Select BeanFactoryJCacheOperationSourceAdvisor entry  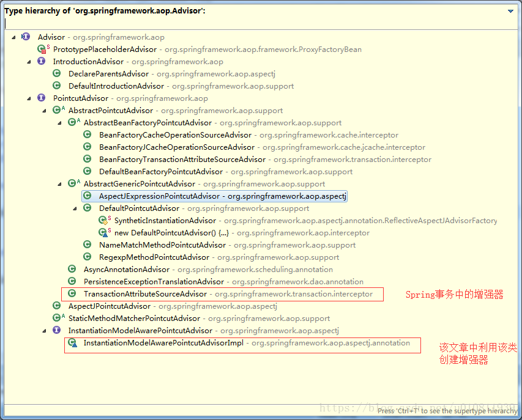coord(262,147)
